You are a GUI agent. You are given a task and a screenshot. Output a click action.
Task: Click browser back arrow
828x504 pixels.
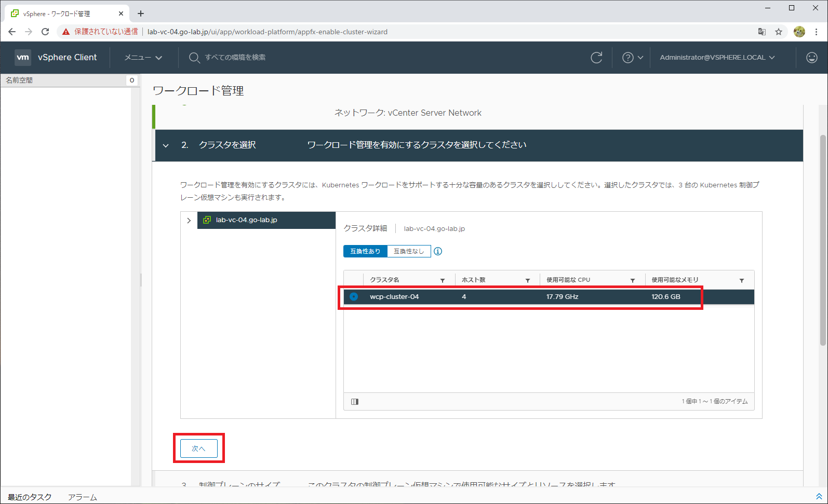pos(12,32)
